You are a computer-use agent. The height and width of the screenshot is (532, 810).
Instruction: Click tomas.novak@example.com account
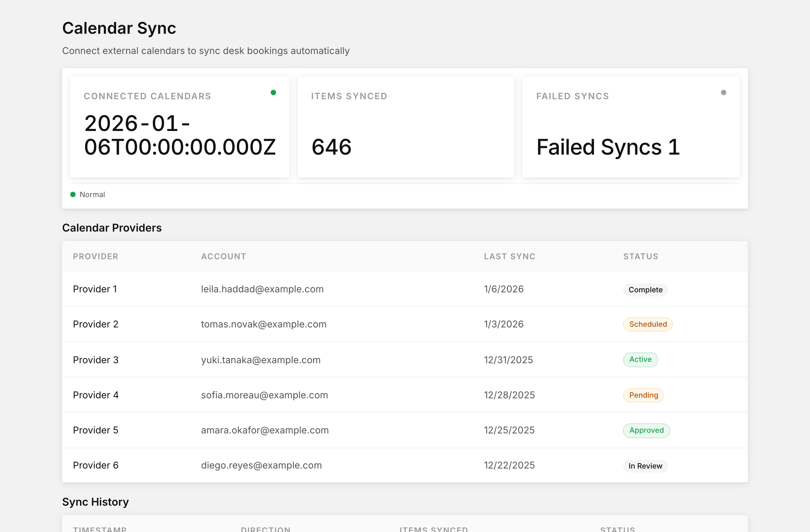click(264, 324)
